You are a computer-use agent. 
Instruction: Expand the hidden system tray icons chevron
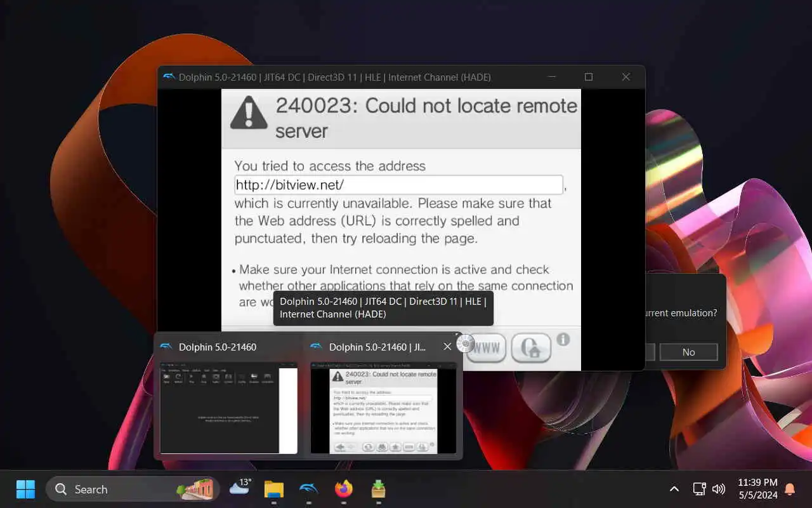pyautogui.click(x=674, y=489)
